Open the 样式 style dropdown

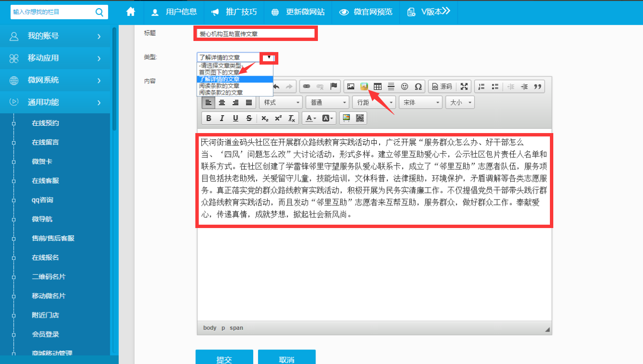click(x=281, y=102)
